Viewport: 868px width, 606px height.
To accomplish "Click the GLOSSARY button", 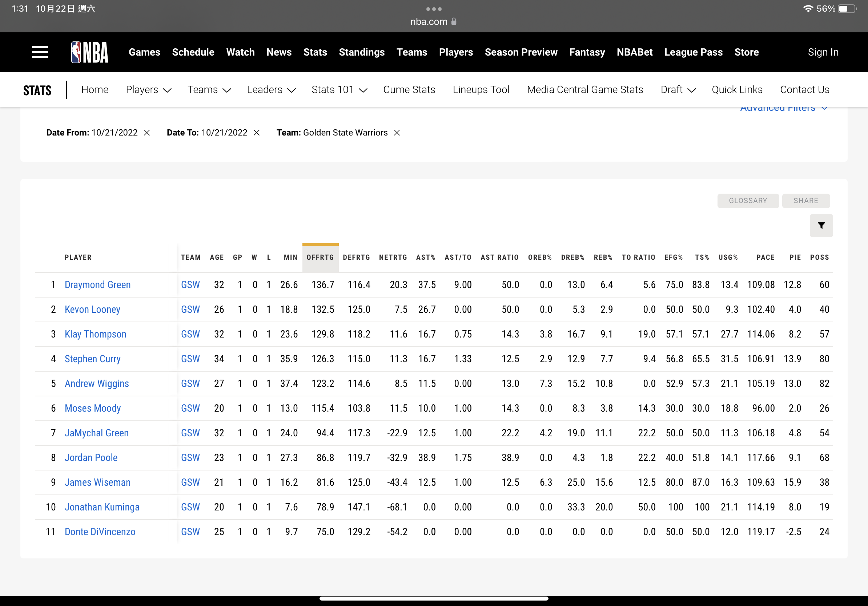I will 748,201.
